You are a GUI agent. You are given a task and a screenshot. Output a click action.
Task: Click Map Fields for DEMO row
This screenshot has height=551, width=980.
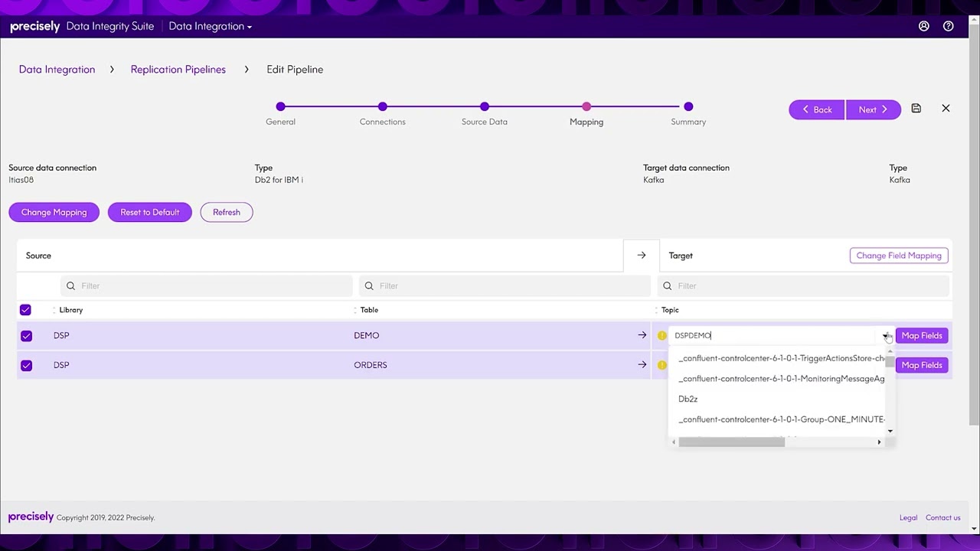(x=922, y=335)
